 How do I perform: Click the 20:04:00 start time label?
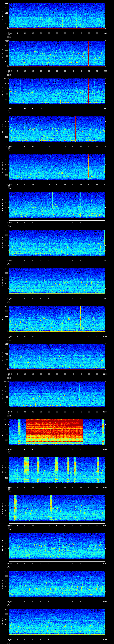(9, 147)
